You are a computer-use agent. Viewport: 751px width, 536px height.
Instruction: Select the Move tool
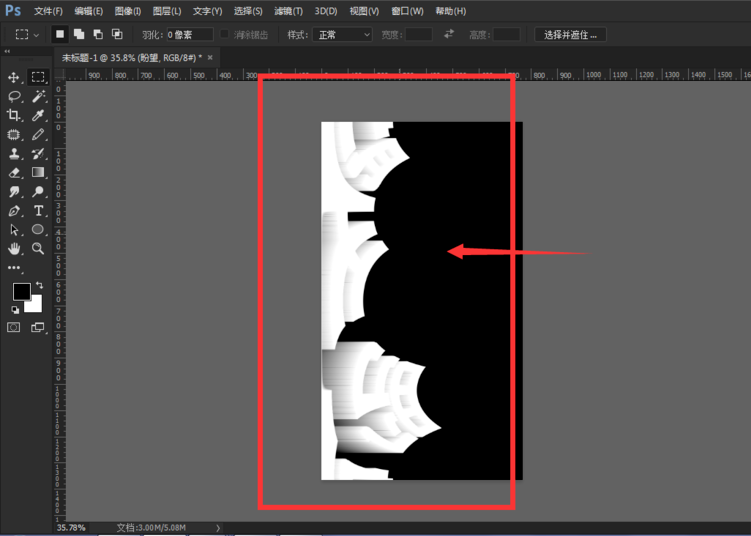pyautogui.click(x=13, y=77)
